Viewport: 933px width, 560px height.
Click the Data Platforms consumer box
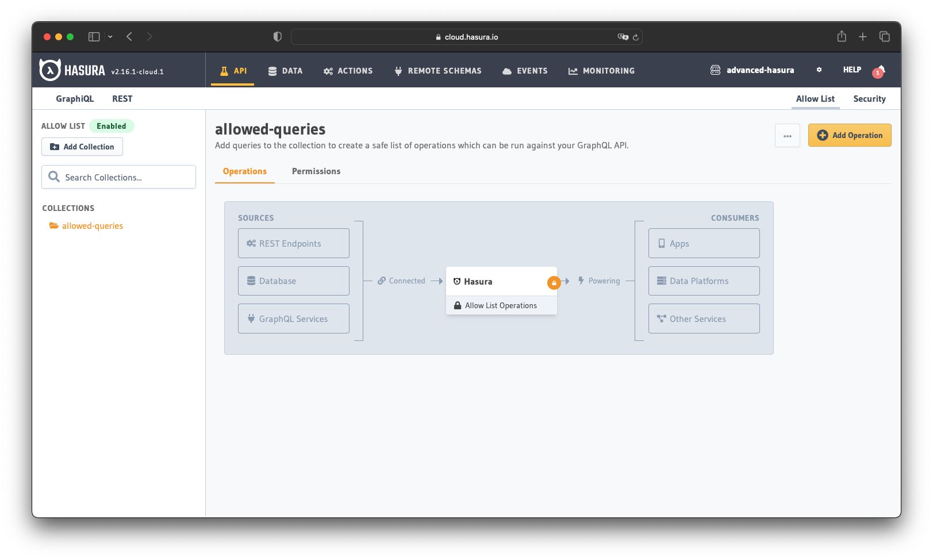(704, 281)
